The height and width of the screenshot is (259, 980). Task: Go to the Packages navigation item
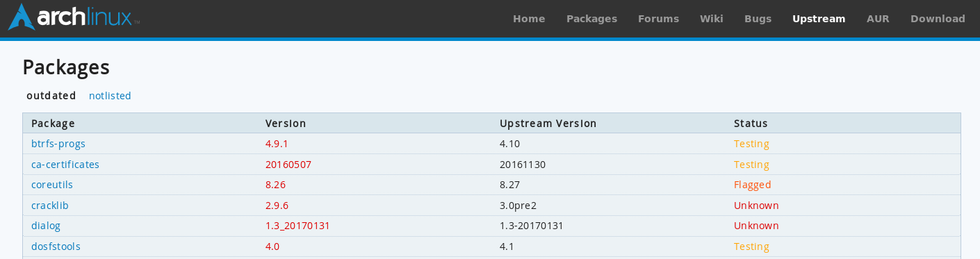591,19
